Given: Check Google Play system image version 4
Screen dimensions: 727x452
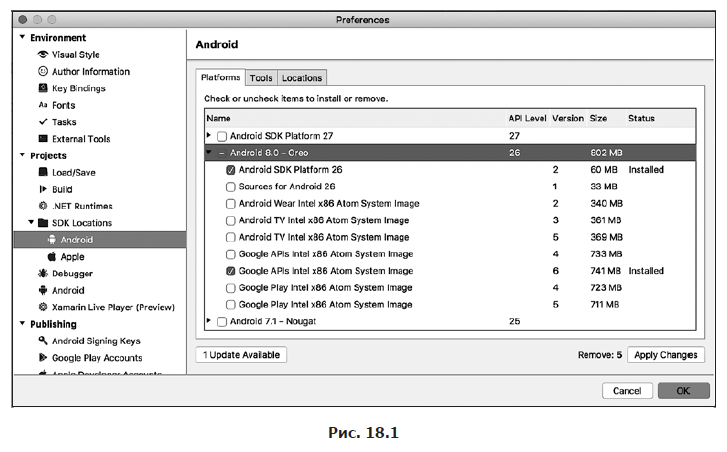Looking at the screenshot, I should pyautogui.click(x=230, y=288).
